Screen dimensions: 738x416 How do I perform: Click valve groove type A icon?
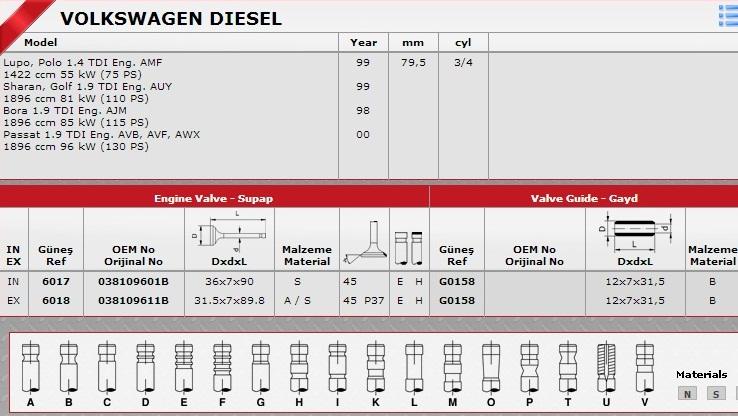31,368
